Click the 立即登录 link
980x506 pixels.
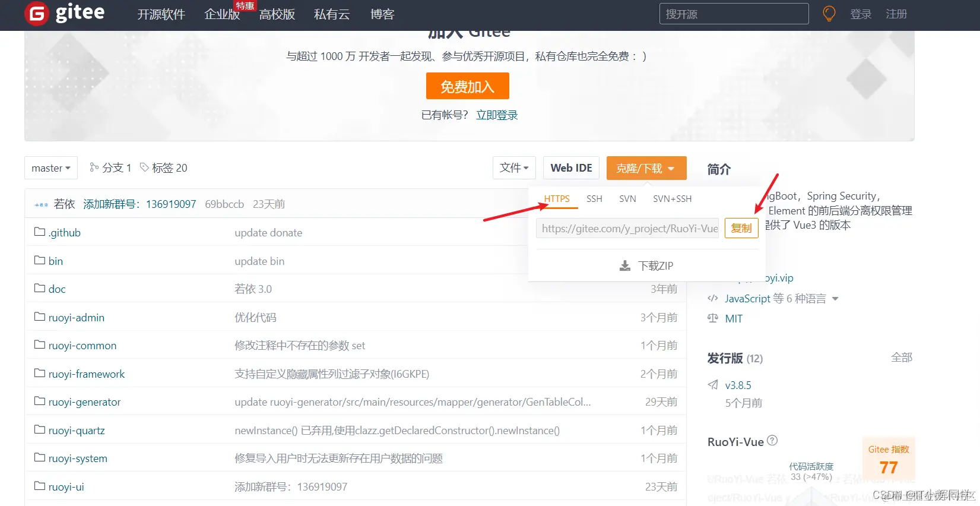click(x=497, y=115)
